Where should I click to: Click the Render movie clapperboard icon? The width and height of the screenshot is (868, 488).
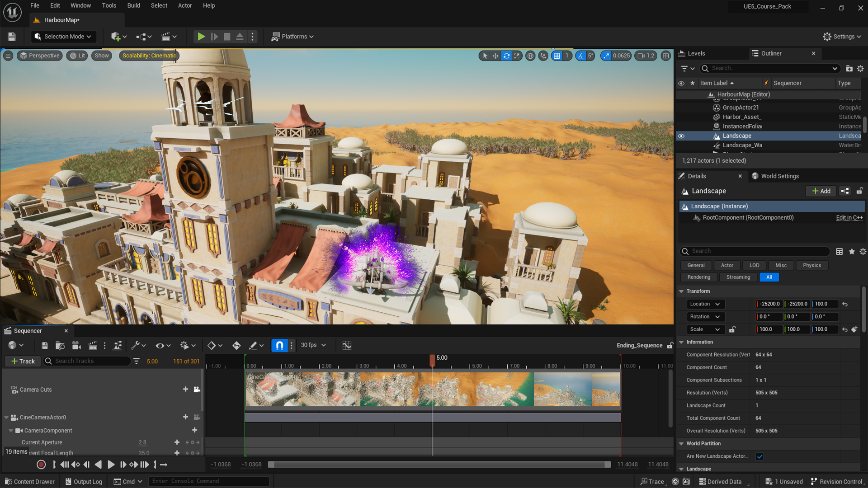coord(92,346)
